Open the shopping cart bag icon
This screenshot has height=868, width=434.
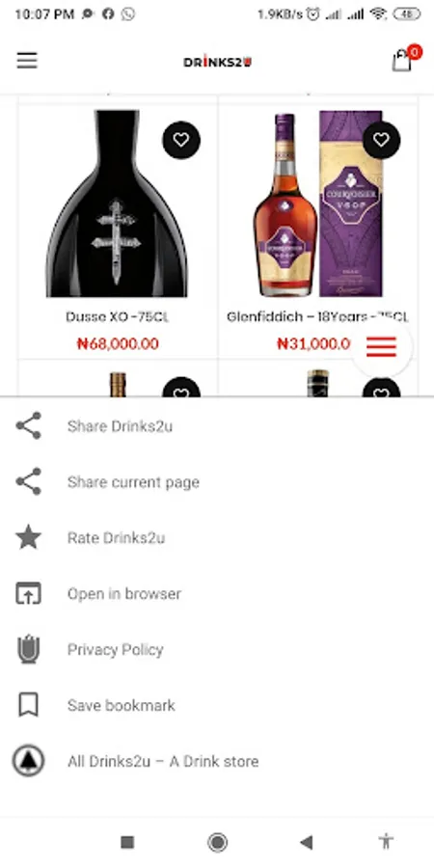(x=402, y=60)
